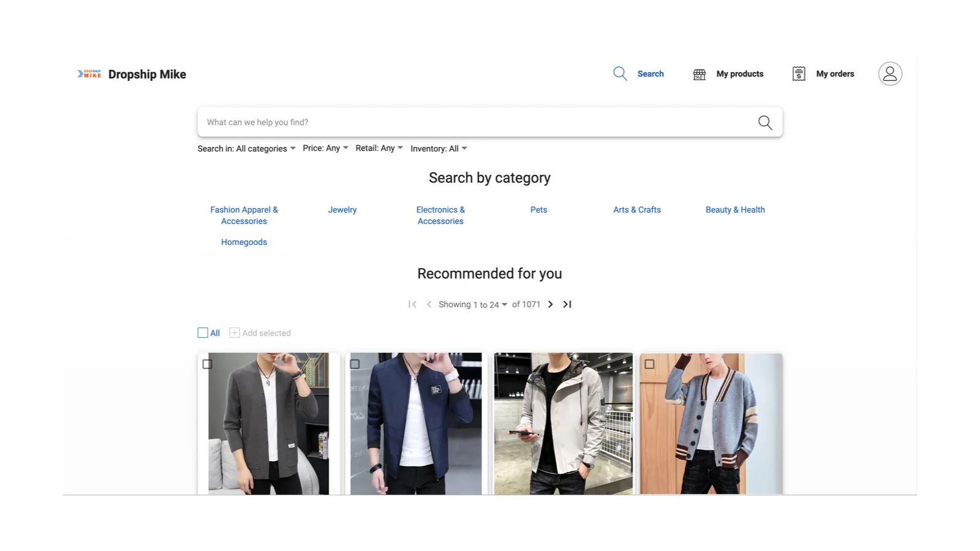
Task: Jump to last page of results
Action: pos(567,304)
